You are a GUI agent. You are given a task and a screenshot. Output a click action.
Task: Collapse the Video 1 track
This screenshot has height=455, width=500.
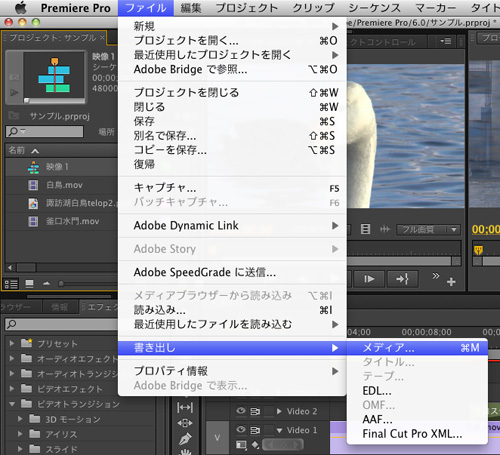(279, 430)
